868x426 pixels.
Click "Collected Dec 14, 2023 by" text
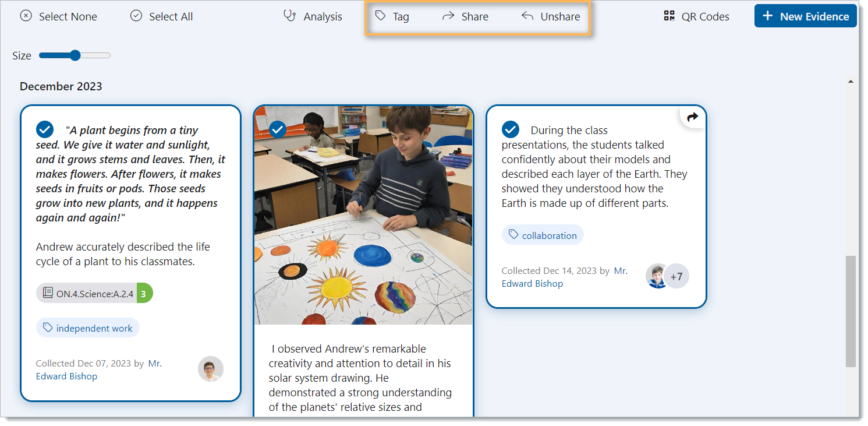click(x=555, y=270)
